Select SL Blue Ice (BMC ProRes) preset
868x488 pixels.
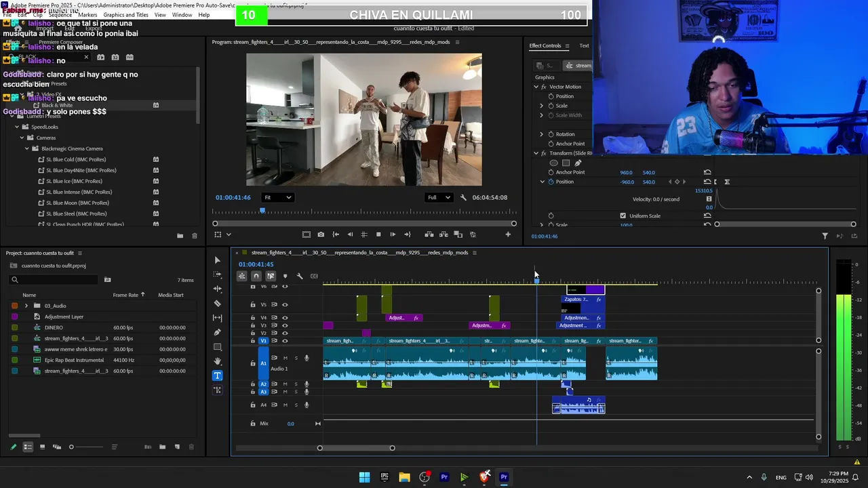[74, 181]
